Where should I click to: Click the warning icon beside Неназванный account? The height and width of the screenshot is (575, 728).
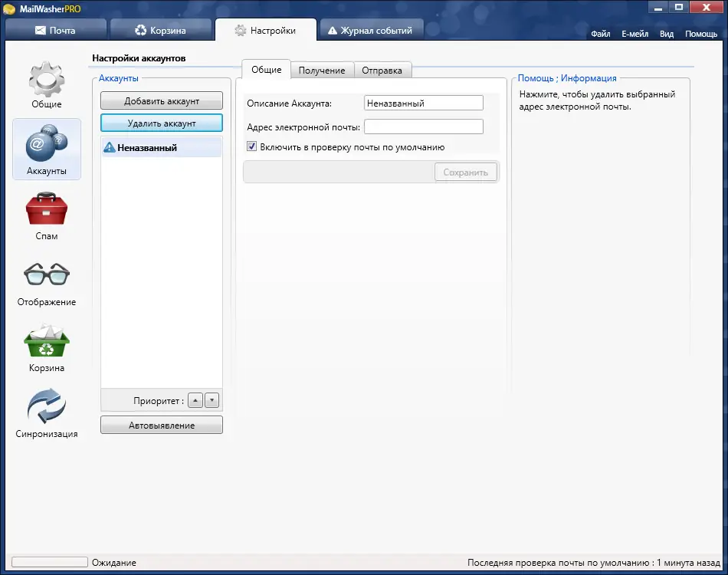(x=109, y=148)
